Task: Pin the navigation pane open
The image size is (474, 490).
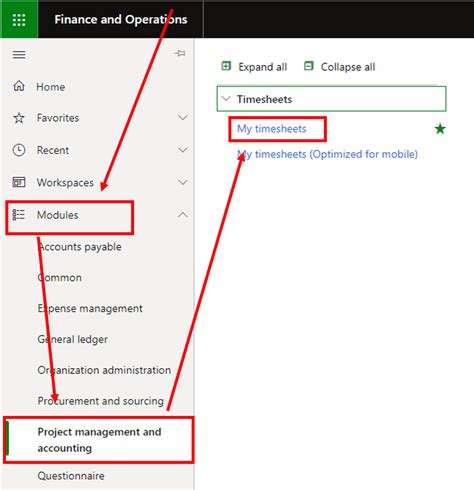Action: click(180, 53)
